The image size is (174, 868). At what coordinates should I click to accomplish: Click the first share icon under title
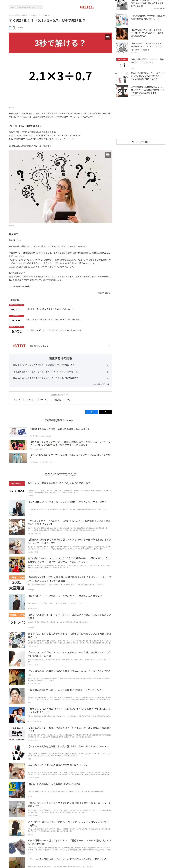[10, 28]
